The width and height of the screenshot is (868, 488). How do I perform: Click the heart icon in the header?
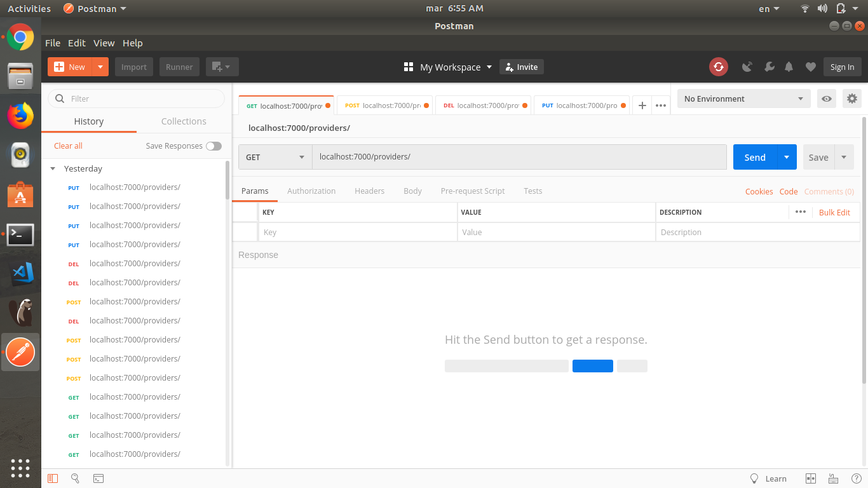pos(810,67)
